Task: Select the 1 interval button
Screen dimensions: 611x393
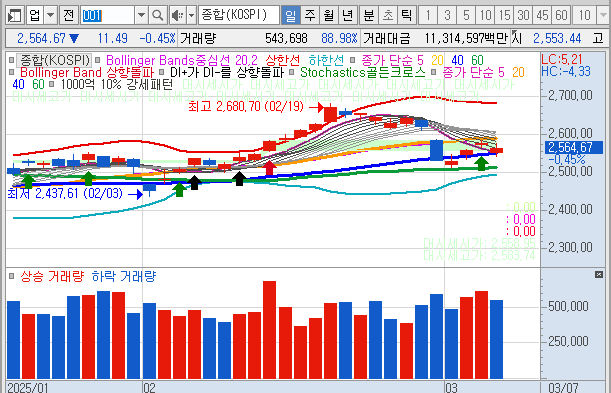Action: tap(428, 15)
